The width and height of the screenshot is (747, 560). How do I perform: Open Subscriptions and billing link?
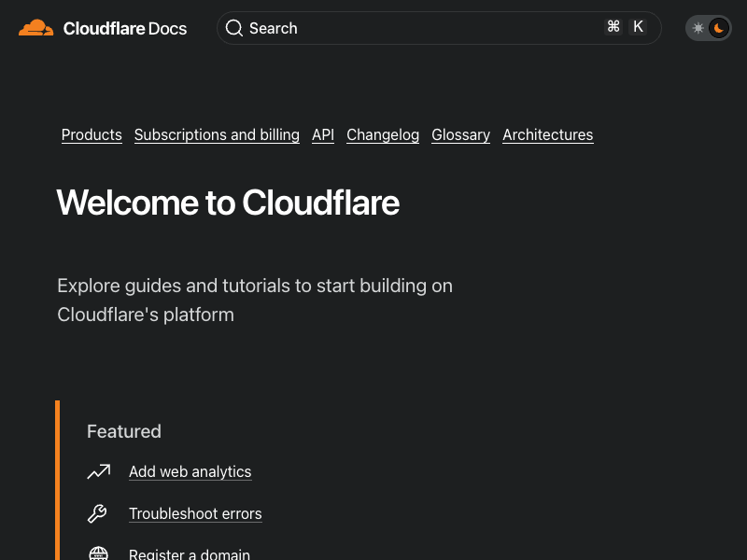click(x=217, y=134)
